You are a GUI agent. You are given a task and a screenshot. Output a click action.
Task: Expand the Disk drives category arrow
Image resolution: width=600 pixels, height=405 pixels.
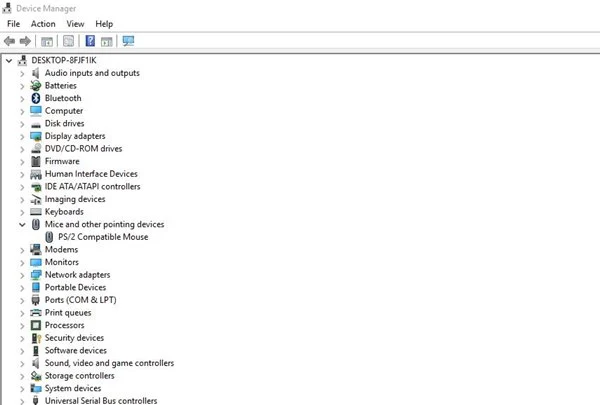click(x=22, y=124)
